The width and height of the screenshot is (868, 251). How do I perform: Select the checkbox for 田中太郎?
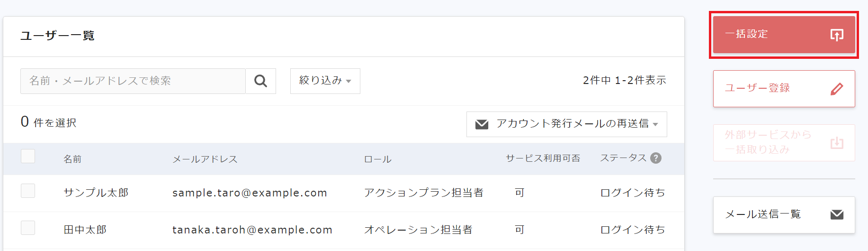[x=28, y=228]
